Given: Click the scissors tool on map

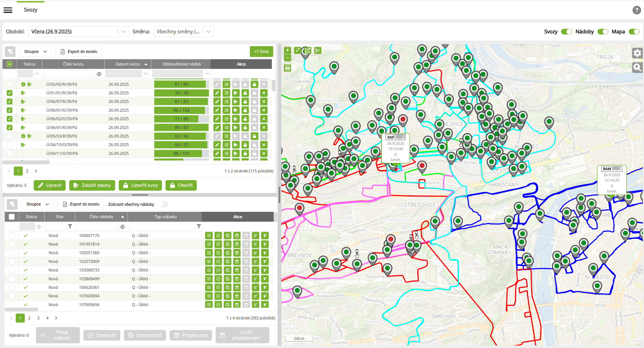Looking at the screenshot, I should 318,51.
